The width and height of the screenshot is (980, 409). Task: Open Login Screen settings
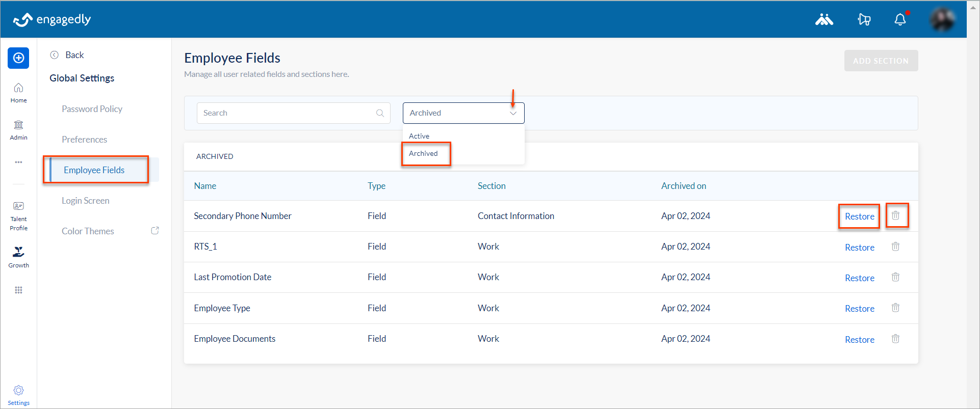[x=85, y=201]
